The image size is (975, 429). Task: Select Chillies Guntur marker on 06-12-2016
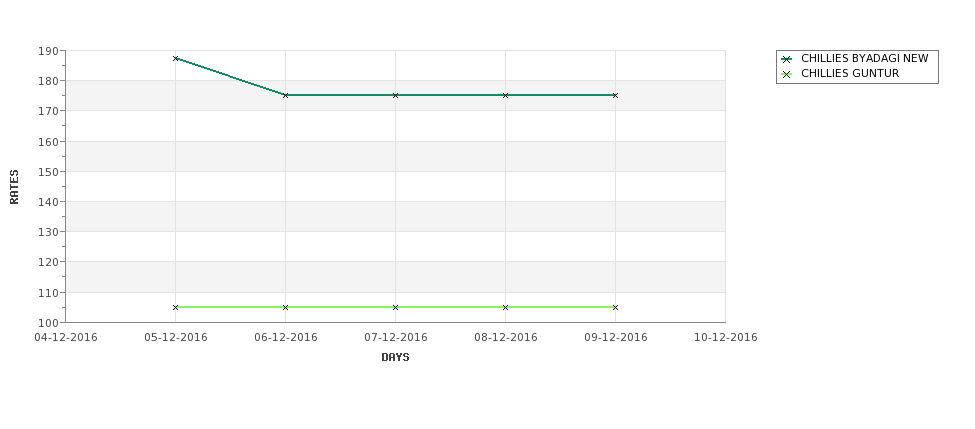coord(285,307)
